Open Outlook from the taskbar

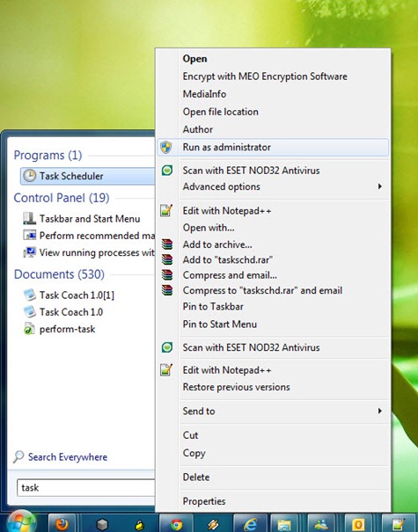click(x=358, y=524)
